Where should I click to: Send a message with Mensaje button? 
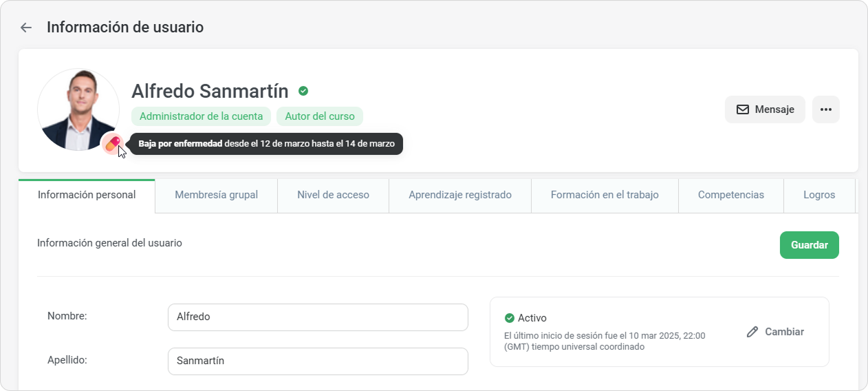[765, 109]
